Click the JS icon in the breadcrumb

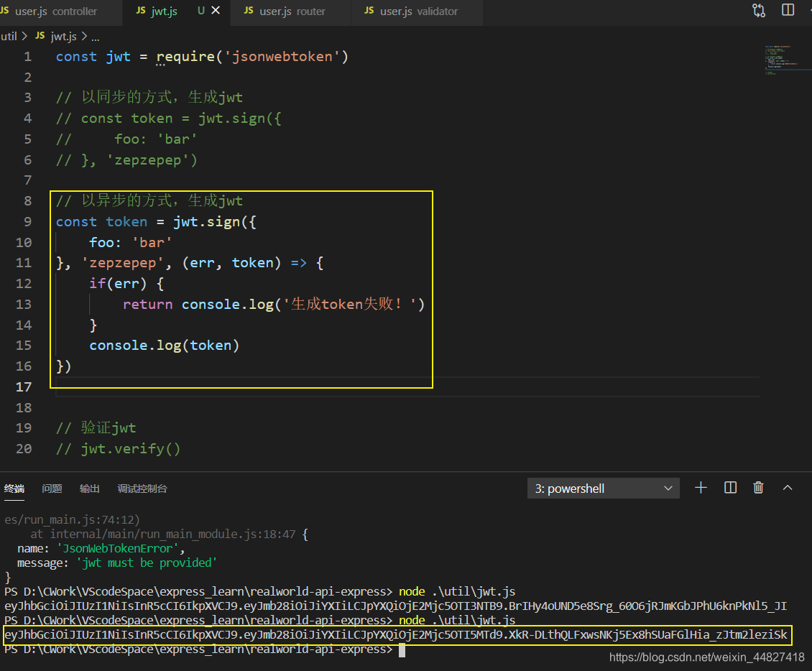40,36
